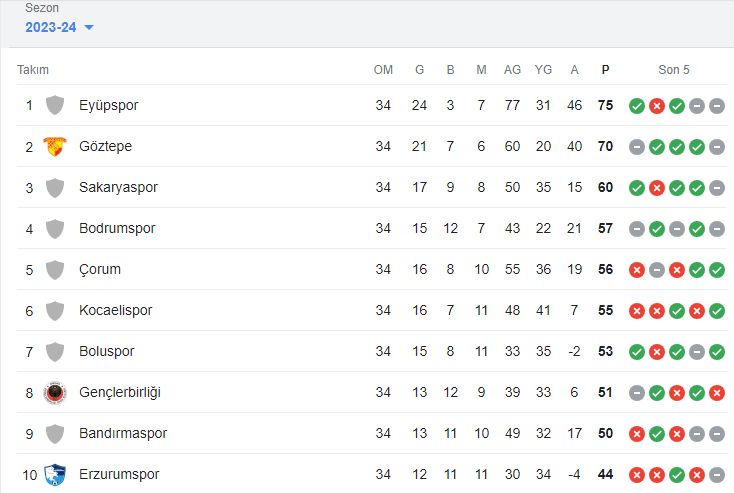Image resolution: width=734 pixels, height=493 pixels.
Task: Click Gençlerbirliği's last red loss icon
Action: click(x=717, y=393)
